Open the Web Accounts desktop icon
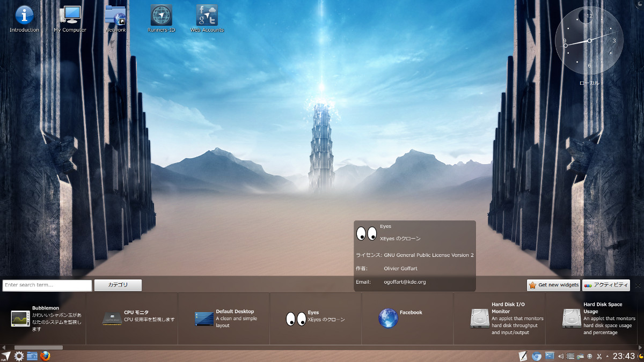644x362 pixels. pyautogui.click(x=207, y=19)
